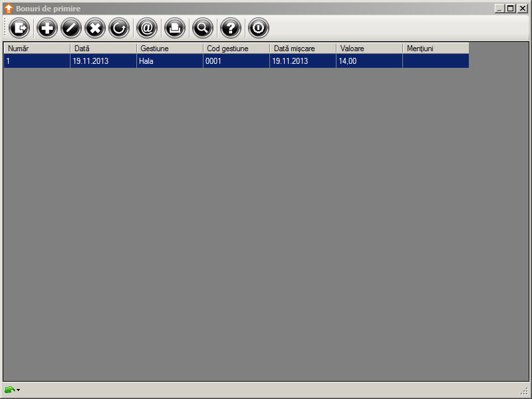Sort by Dată column header

tap(103, 49)
